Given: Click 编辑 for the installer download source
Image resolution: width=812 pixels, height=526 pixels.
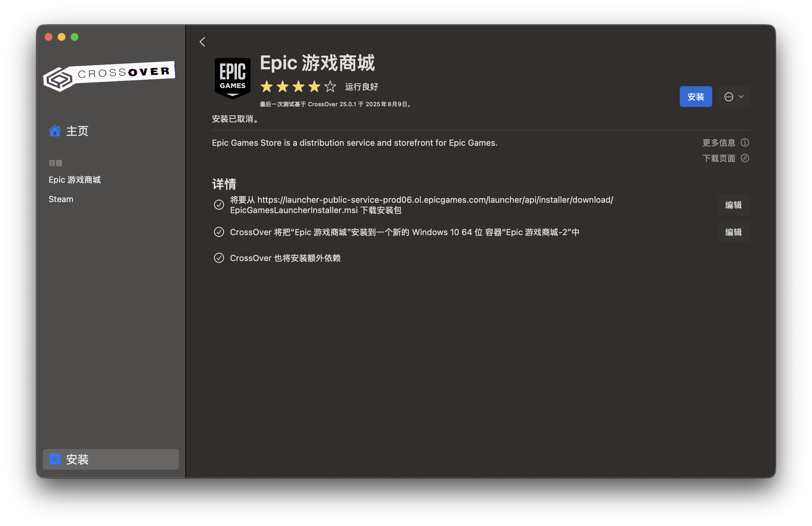Looking at the screenshot, I should pos(733,205).
